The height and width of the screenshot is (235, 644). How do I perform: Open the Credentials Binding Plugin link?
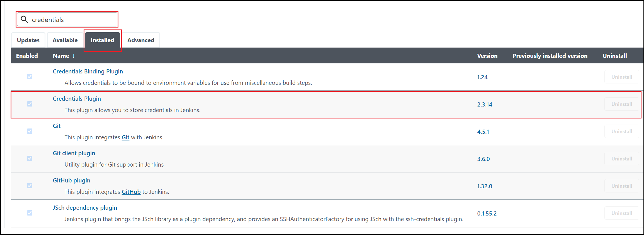coord(88,71)
